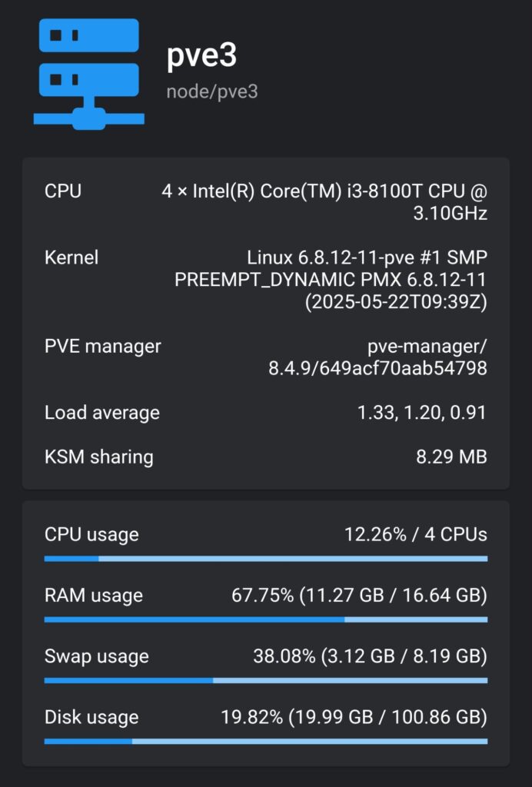Image resolution: width=532 pixels, height=787 pixels.
Task: Click the Swap usage progress bar
Action: point(265,681)
